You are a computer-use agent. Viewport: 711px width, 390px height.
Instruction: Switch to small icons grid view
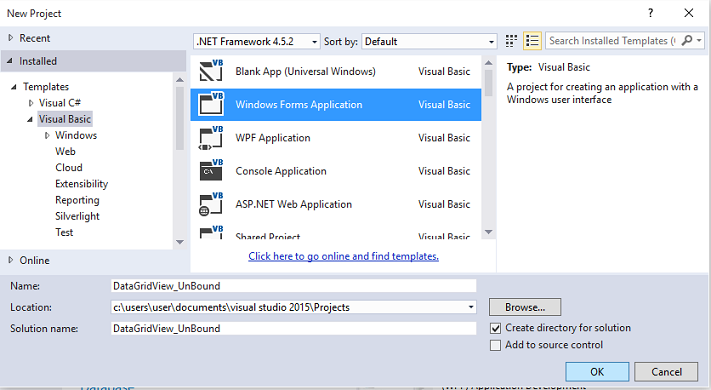511,41
